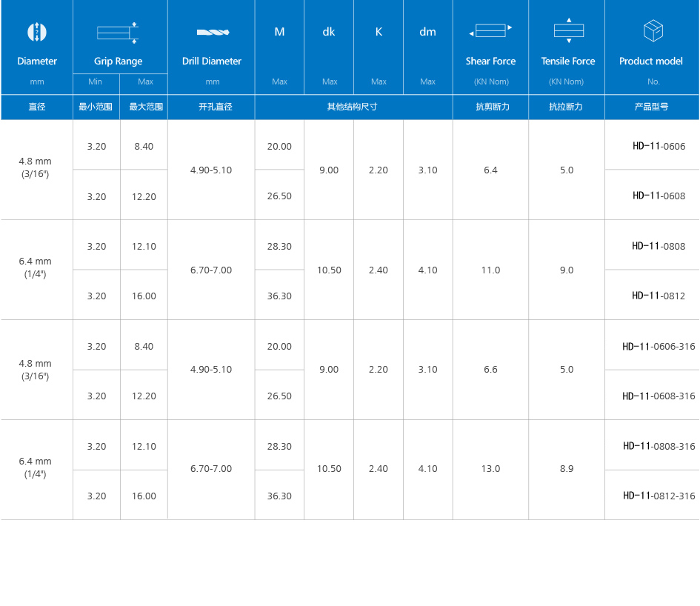Click the drill bit icon above Drill Diameter
Screen dimensions: 700x606
(213, 32)
